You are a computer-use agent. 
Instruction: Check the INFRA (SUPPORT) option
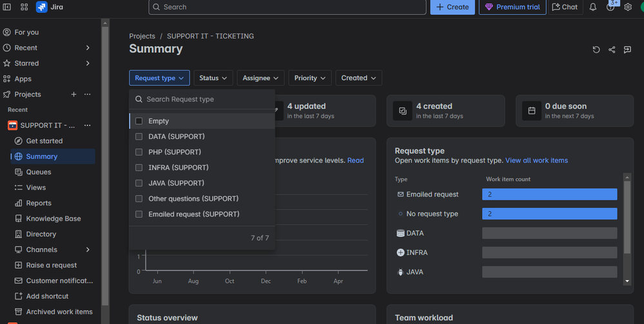[x=139, y=167]
